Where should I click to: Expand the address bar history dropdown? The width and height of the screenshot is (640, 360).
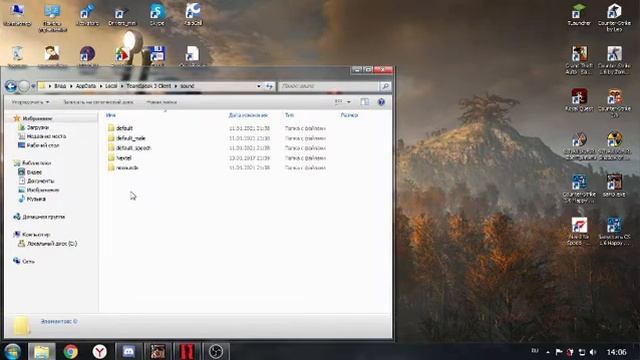[258, 86]
